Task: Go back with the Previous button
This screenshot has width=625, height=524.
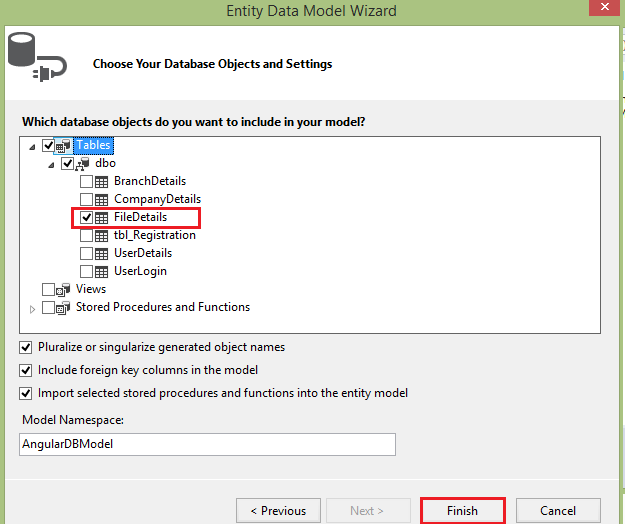Action: click(278, 510)
